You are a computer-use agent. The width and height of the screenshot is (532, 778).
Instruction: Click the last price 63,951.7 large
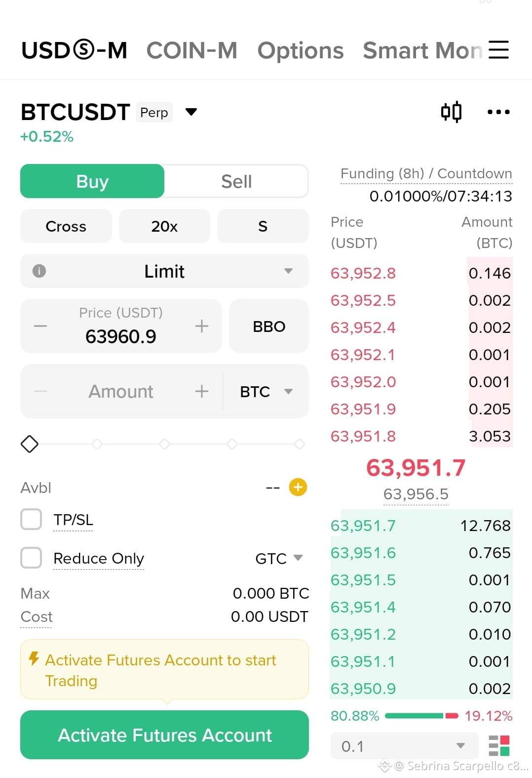[x=416, y=467]
